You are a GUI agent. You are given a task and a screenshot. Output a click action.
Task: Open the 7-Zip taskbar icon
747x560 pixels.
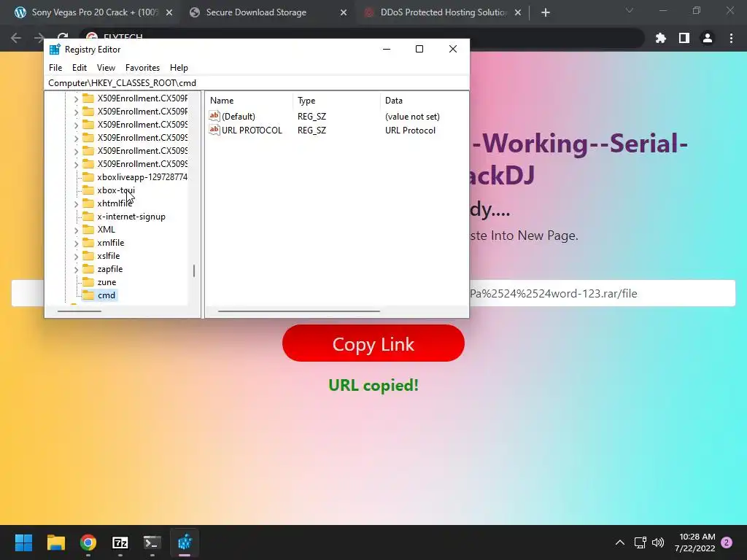120,542
